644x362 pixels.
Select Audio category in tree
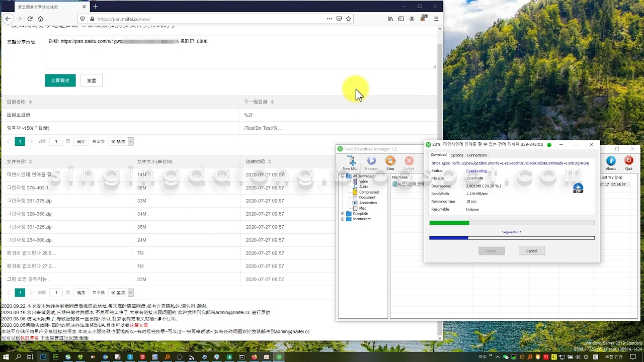[x=363, y=187]
